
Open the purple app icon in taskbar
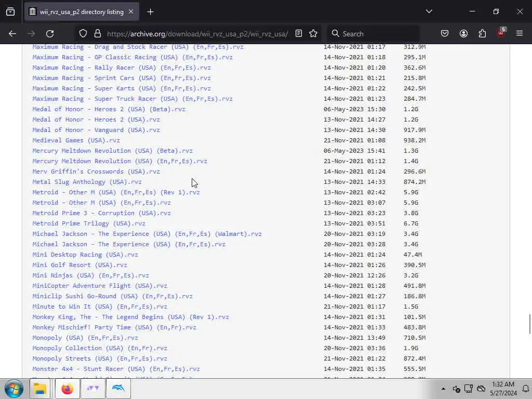coord(92,389)
